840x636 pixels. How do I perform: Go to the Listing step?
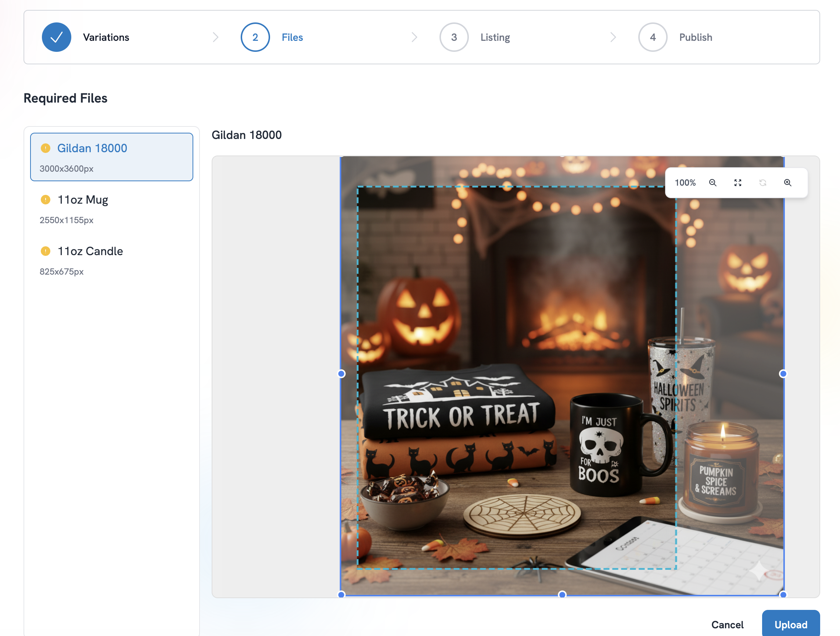[495, 37]
